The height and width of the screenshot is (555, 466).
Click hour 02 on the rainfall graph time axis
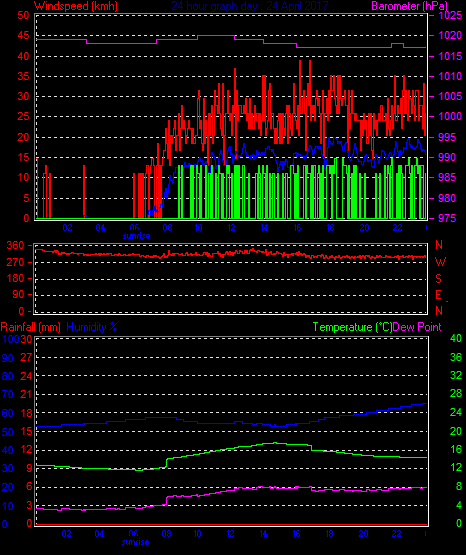67,534
